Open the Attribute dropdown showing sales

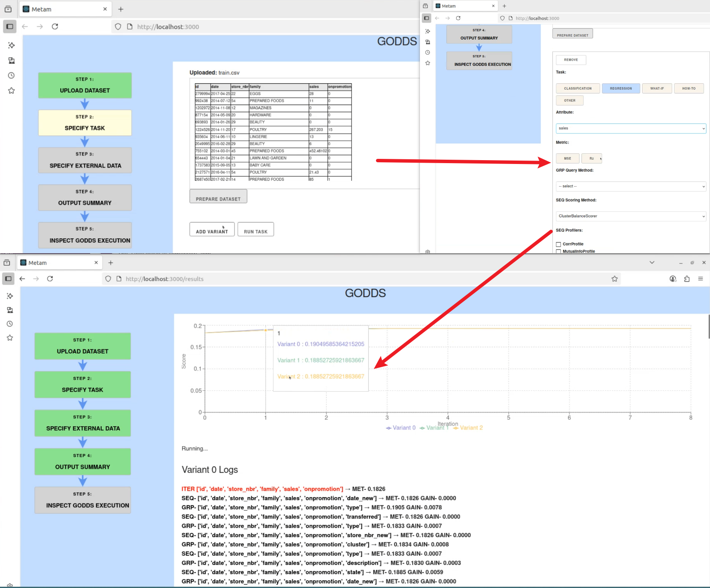click(x=631, y=128)
